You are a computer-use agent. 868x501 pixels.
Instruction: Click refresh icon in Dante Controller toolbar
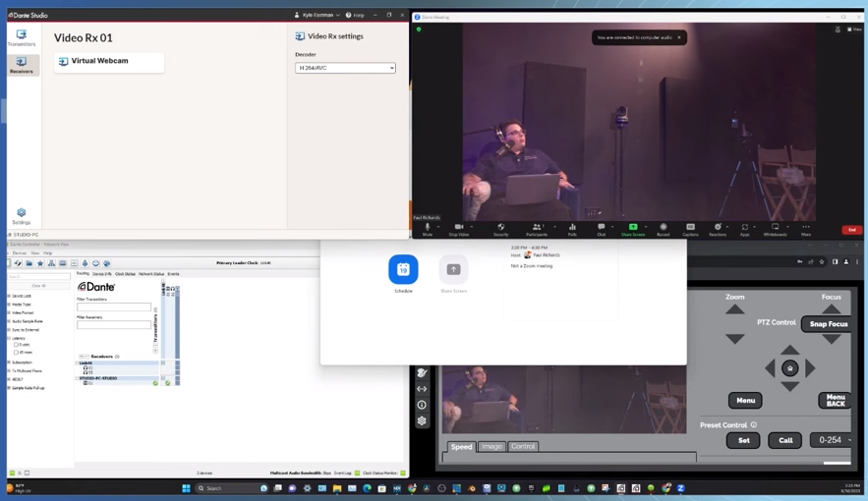[x=18, y=263]
